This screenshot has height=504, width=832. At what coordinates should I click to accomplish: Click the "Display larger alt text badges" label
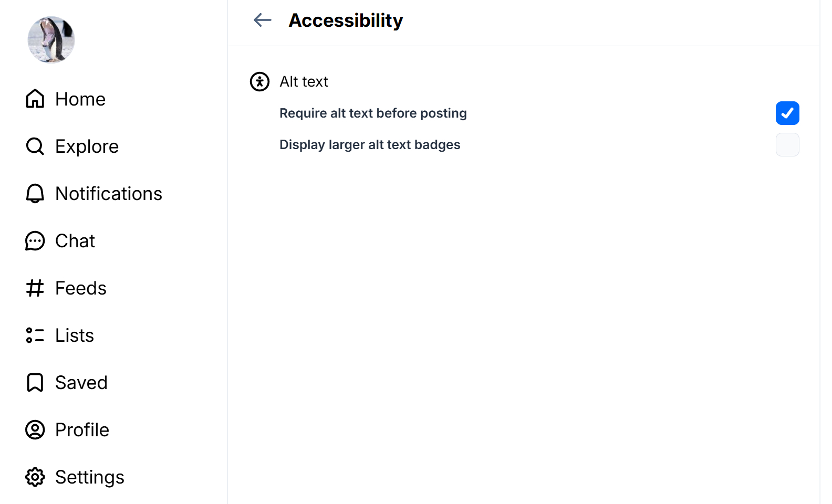(370, 145)
